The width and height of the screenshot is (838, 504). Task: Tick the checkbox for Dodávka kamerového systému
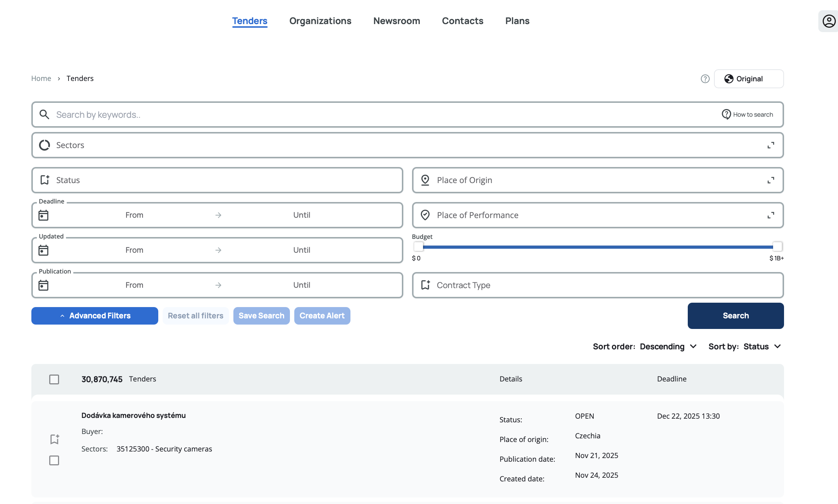(54, 460)
